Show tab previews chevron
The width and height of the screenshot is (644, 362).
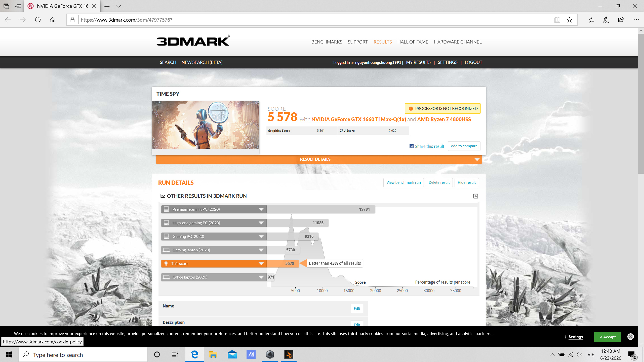[119, 6]
